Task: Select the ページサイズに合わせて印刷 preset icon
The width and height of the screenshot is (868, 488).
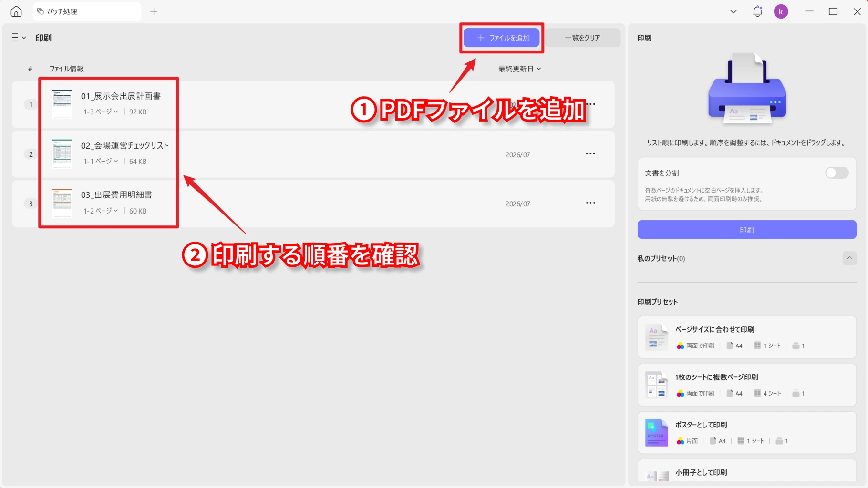Action: (x=656, y=337)
